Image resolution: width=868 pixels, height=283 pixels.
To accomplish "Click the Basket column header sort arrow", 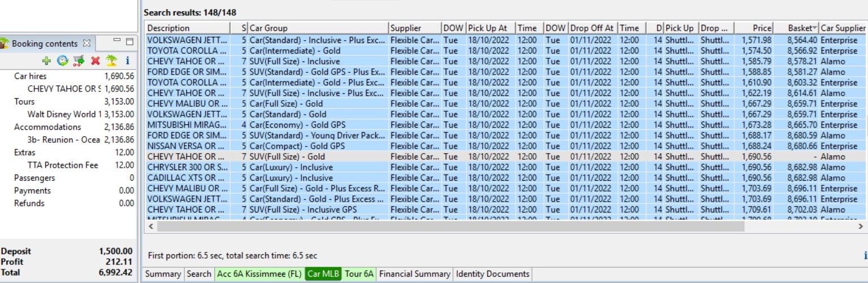I will point(814,28).
